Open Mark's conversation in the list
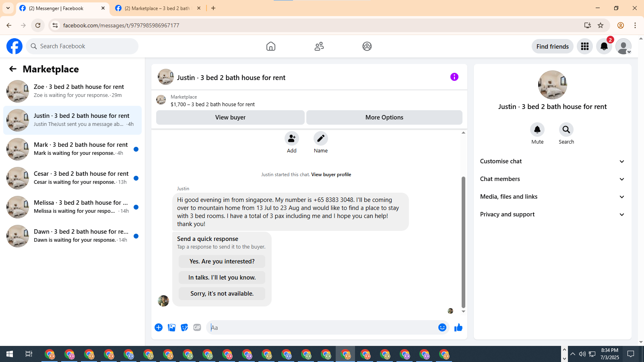Viewport: 644px width, 362px height. pyautogui.click(x=72, y=149)
